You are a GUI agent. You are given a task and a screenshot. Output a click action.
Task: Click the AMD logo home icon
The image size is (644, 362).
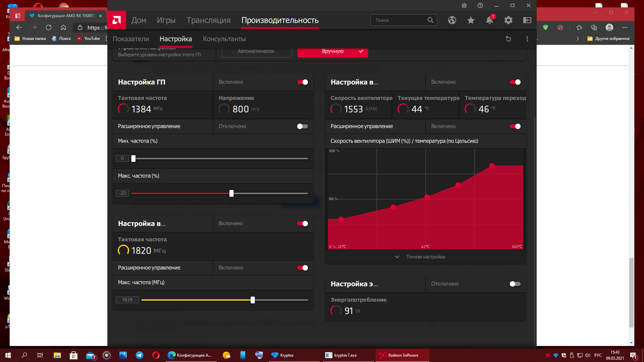[x=117, y=20]
